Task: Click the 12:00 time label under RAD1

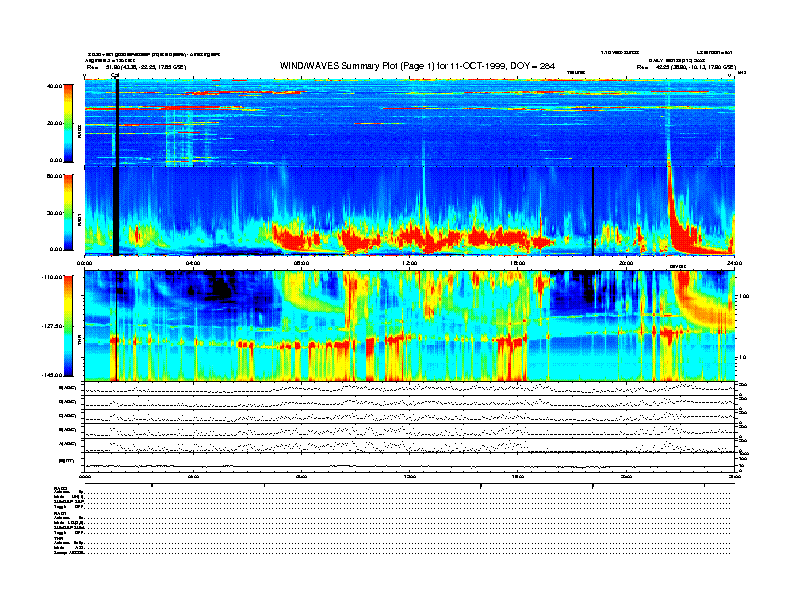Action: [x=410, y=263]
